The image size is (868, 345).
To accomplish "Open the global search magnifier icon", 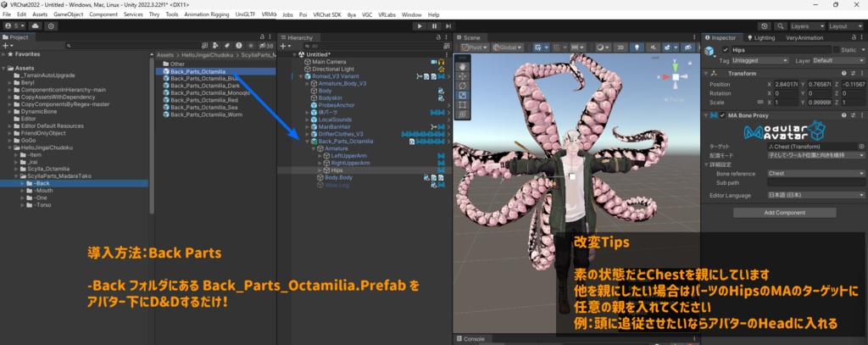I will (x=780, y=26).
